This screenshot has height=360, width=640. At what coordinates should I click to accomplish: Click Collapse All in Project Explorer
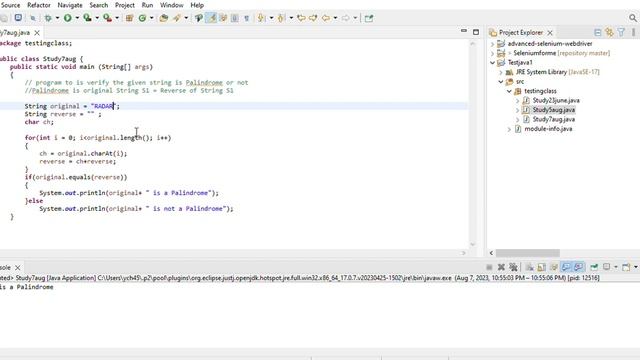(598, 32)
